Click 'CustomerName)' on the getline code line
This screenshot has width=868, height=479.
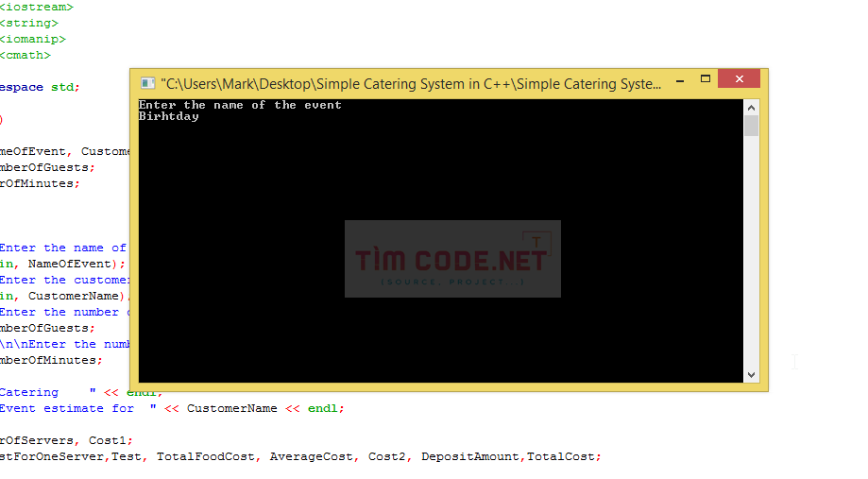point(77,297)
